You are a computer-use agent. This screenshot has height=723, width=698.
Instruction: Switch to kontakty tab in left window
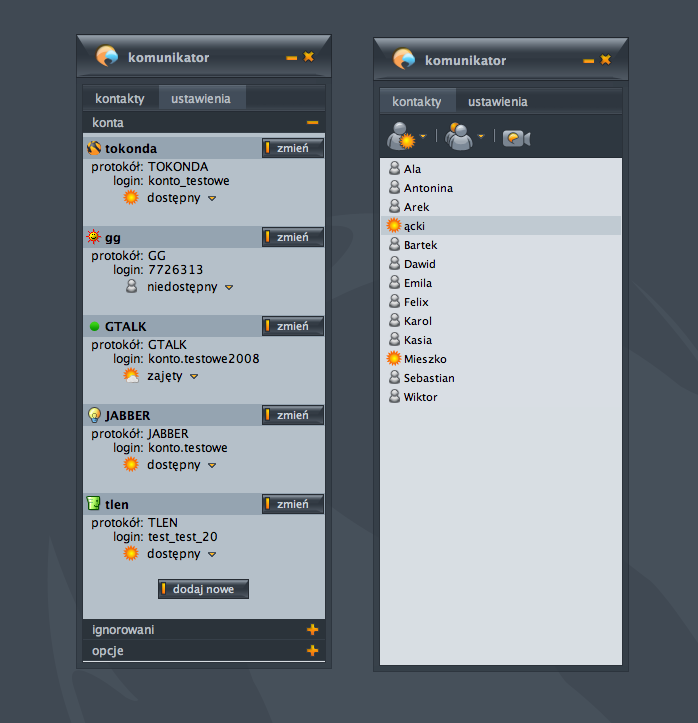point(120,98)
